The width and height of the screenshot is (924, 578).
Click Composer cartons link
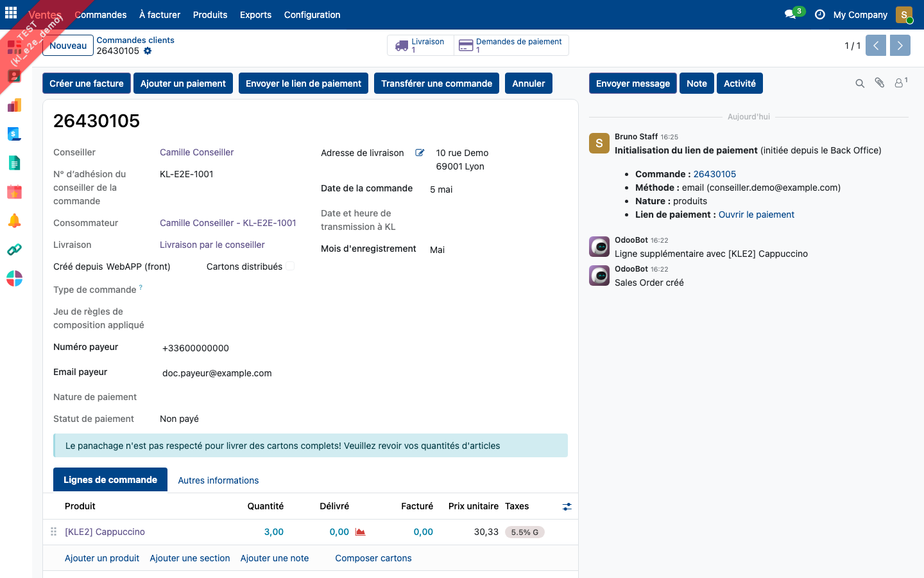point(373,558)
